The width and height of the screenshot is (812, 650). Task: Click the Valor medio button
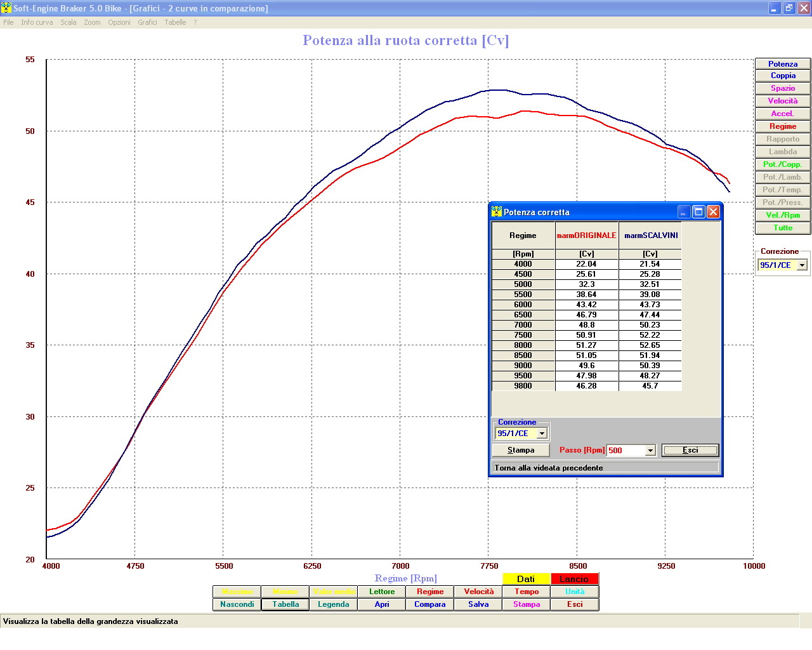click(334, 592)
